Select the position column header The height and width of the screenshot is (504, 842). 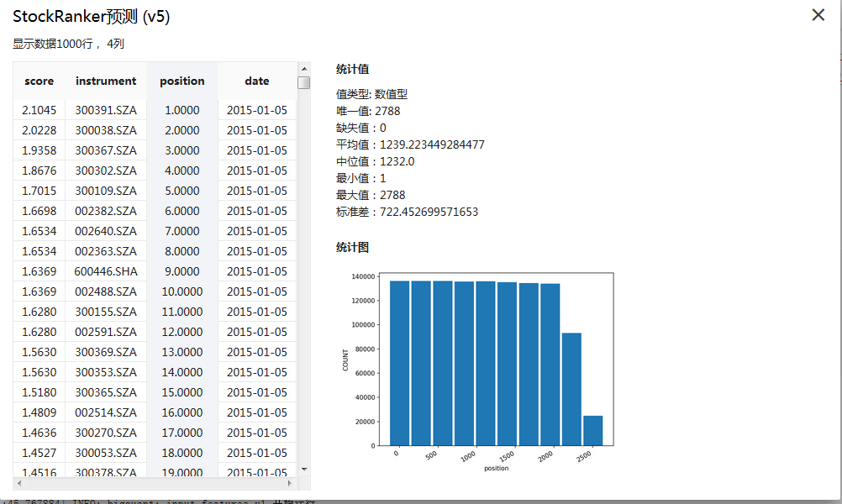coord(182,81)
